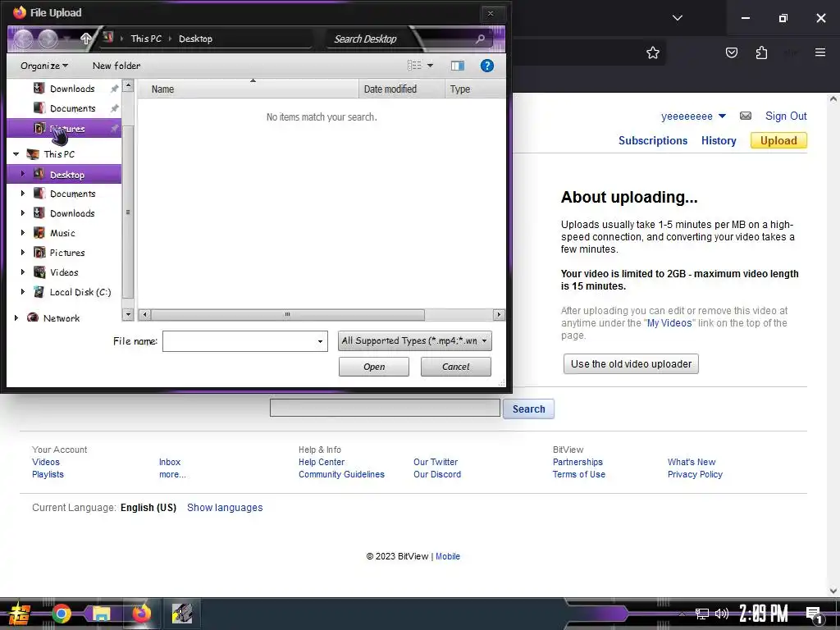Select pinned Downloads in quick access
Image resolution: width=840 pixels, height=630 pixels.
click(72, 89)
